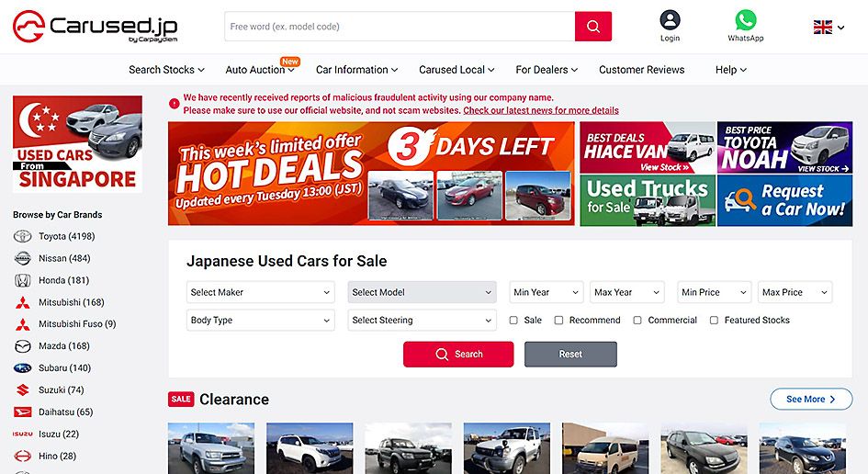
Task: Select the Toyota brand logo icon
Action: click(23, 236)
